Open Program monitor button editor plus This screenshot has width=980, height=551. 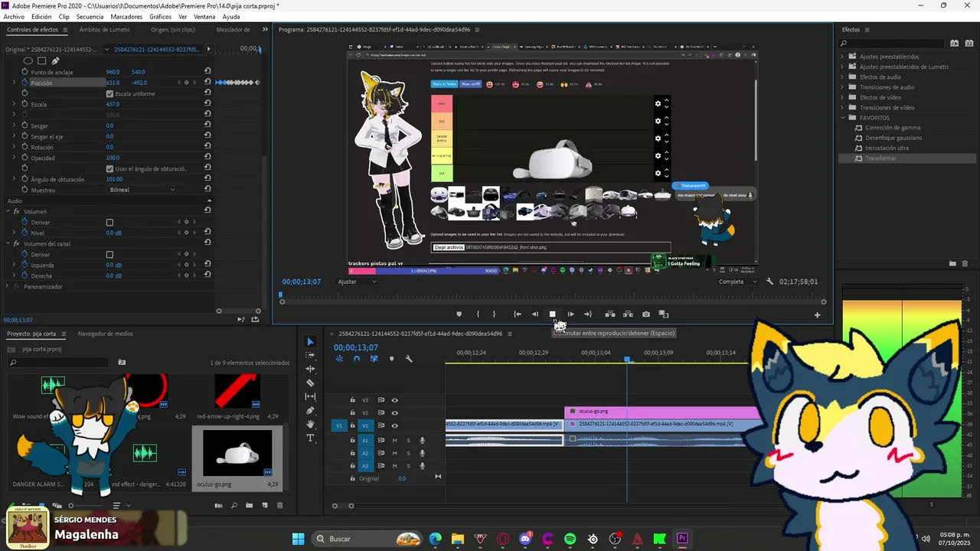tap(817, 315)
